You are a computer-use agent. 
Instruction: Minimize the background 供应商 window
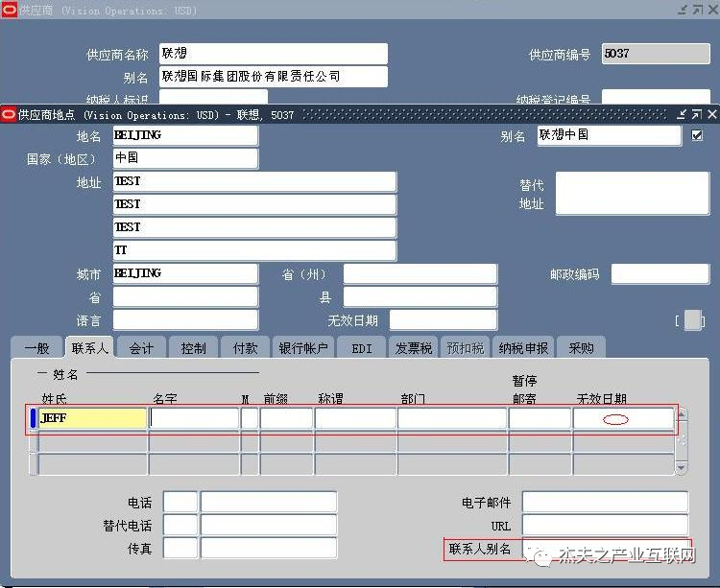tap(683, 10)
